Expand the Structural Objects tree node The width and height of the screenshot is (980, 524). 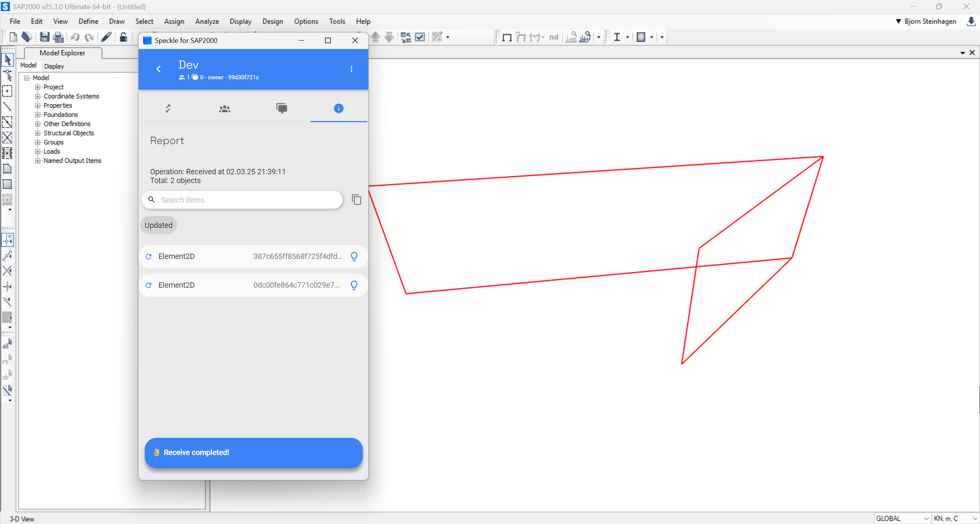pos(37,133)
